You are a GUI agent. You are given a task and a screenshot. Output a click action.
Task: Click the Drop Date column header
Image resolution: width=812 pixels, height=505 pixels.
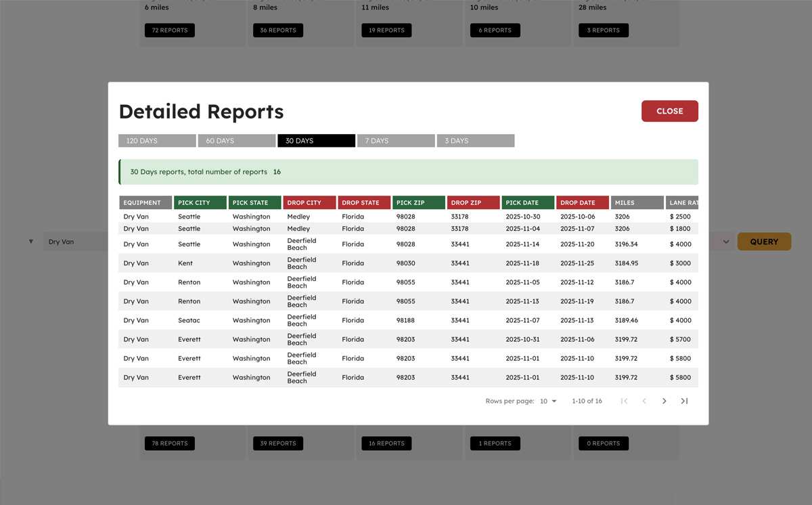coord(582,202)
